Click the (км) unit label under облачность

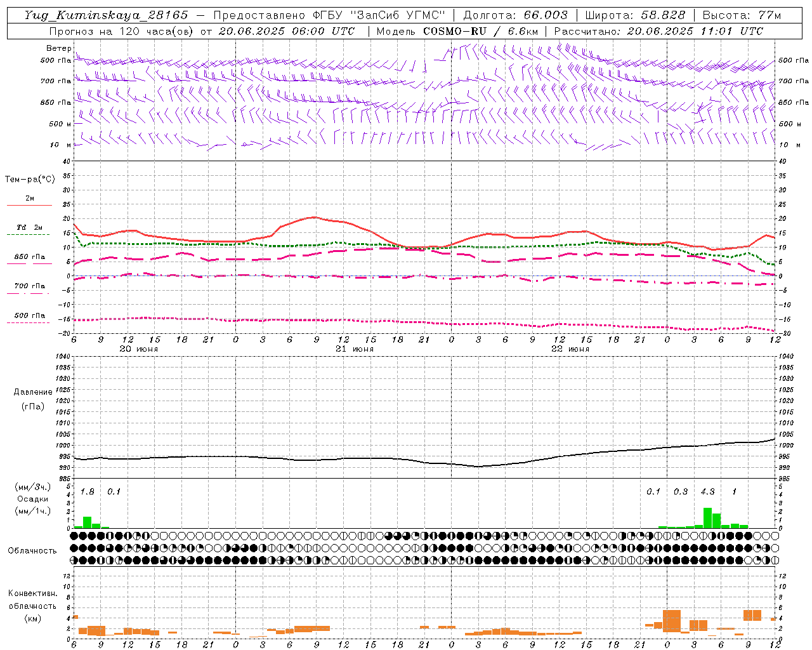click(x=32, y=618)
